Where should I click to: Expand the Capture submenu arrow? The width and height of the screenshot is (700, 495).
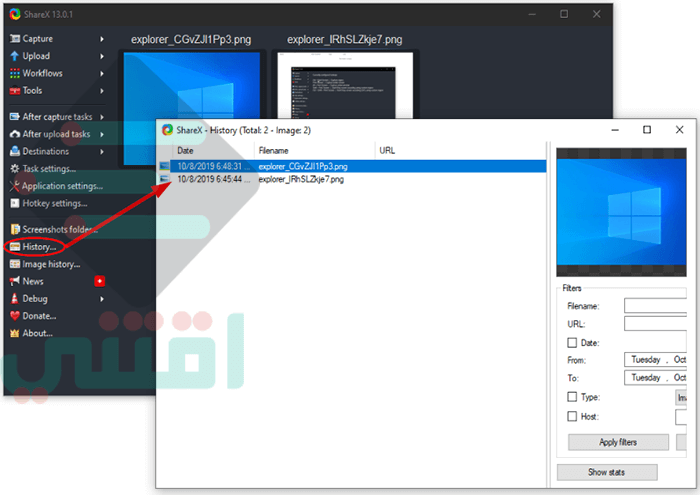pos(102,39)
